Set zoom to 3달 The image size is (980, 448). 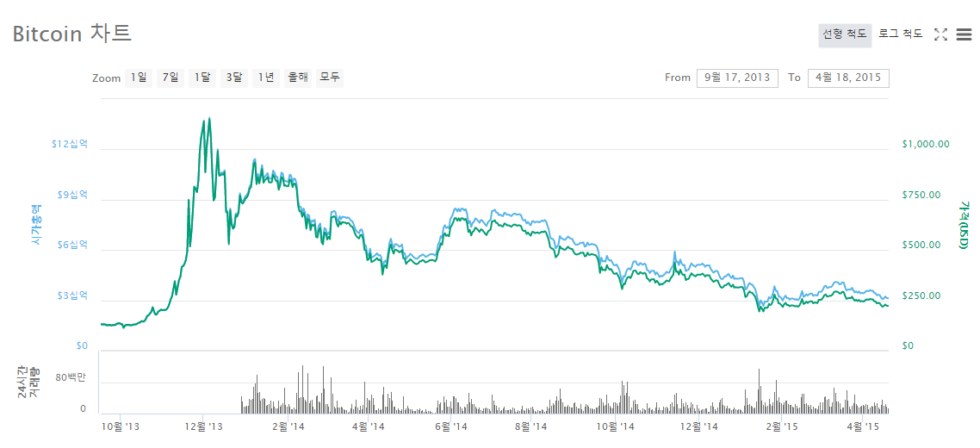tap(233, 78)
